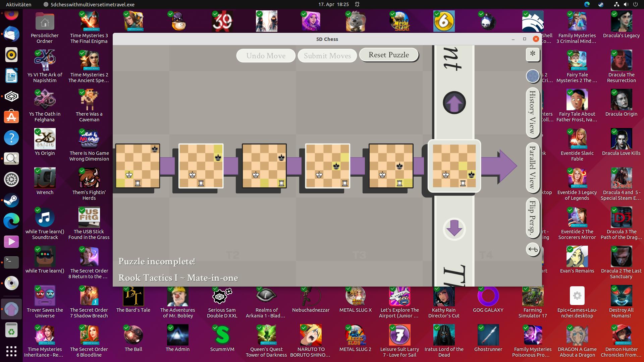644x362 pixels.
Task: Select Nebuchadnezzar desktop icon
Action: [311, 299]
